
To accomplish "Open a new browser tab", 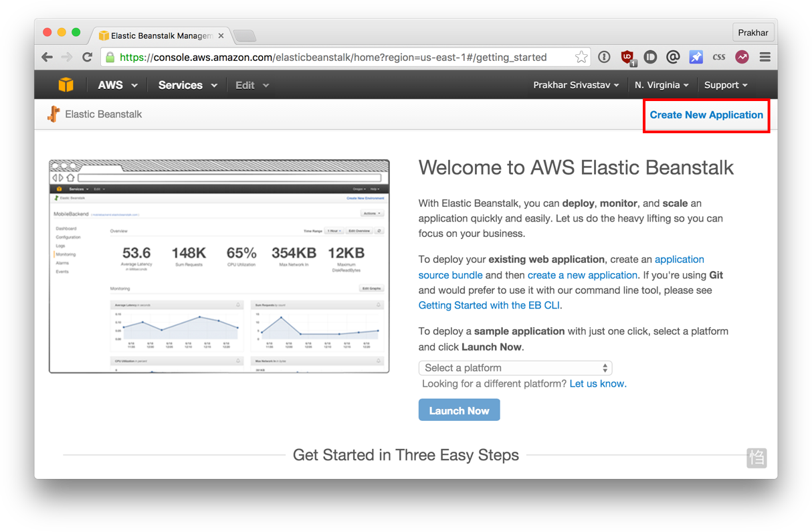I will (245, 35).
